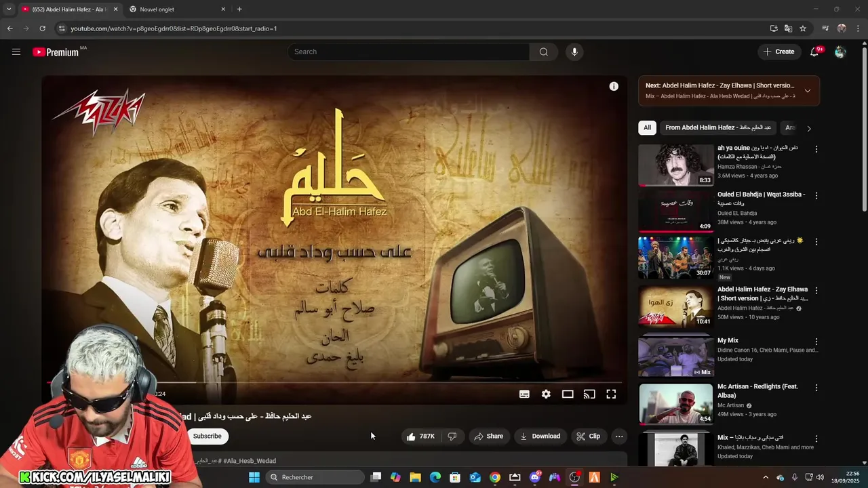
Task: Open the 30:07 concert video thumbnail
Action: [x=675, y=257]
